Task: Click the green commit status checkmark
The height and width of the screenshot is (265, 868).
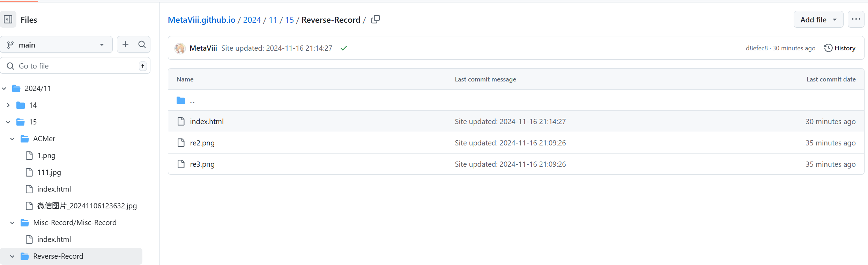Action: click(344, 48)
